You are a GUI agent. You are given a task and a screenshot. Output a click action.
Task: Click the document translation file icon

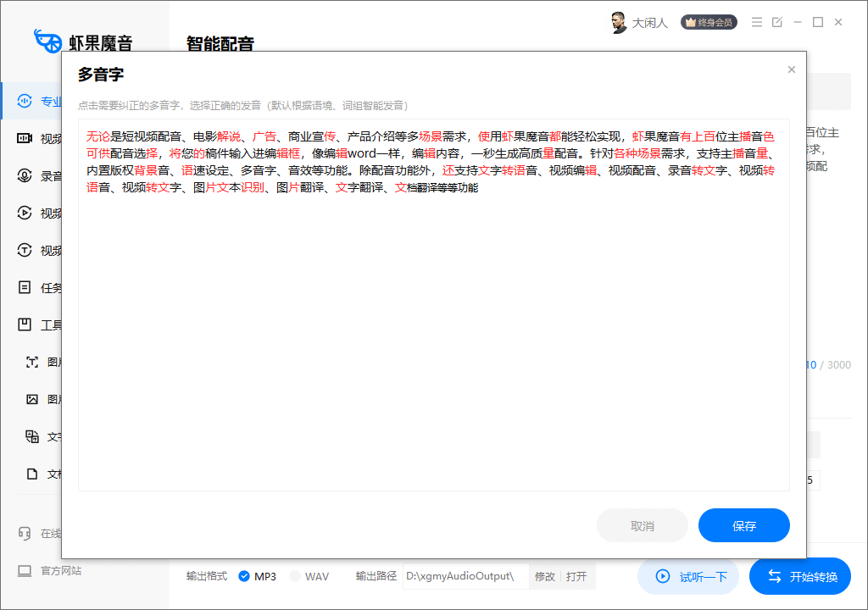[32, 474]
